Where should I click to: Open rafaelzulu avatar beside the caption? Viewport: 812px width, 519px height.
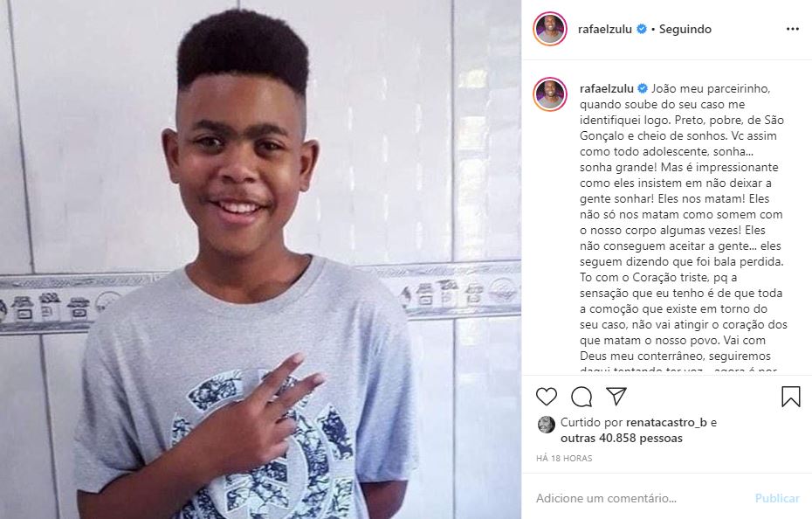click(550, 94)
